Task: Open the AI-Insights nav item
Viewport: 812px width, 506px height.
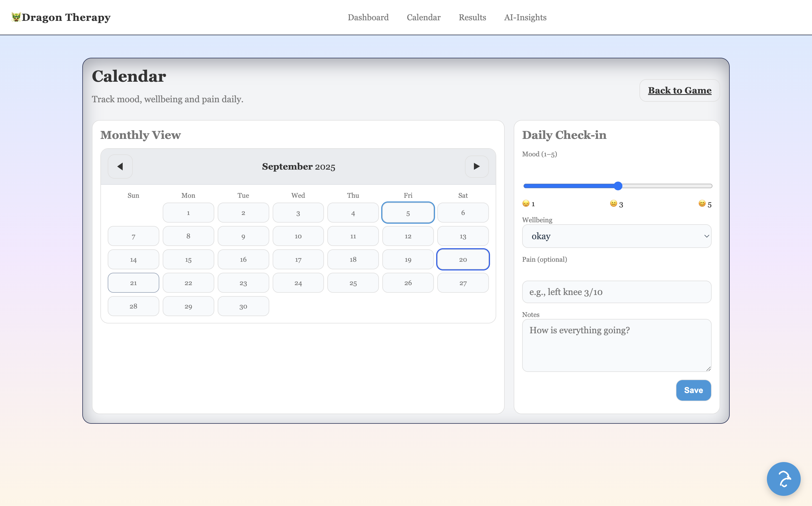Action: coord(525,17)
